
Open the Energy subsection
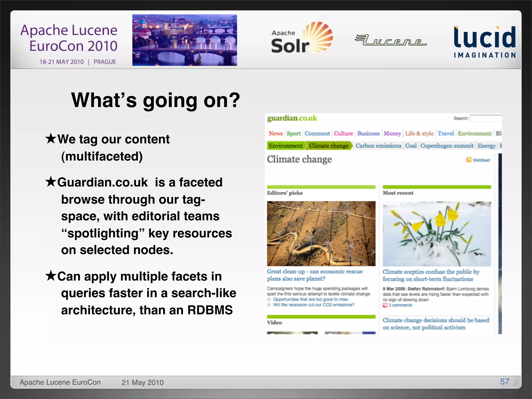[487, 146]
